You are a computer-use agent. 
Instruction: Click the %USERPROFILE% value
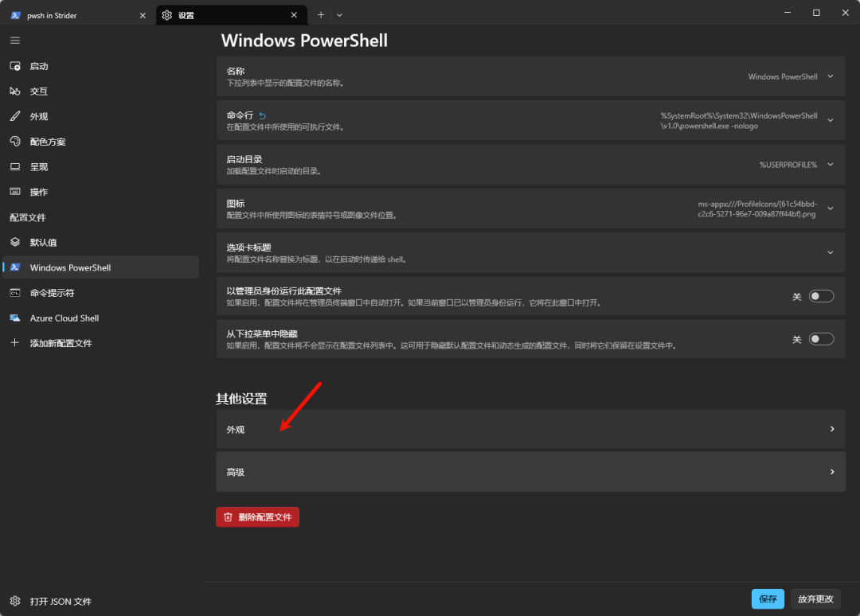788,165
